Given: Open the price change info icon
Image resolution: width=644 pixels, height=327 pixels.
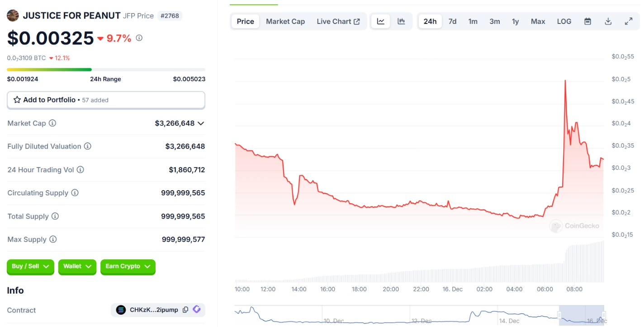Looking at the screenshot, I should pyautogui.click(x=139, y=38).
